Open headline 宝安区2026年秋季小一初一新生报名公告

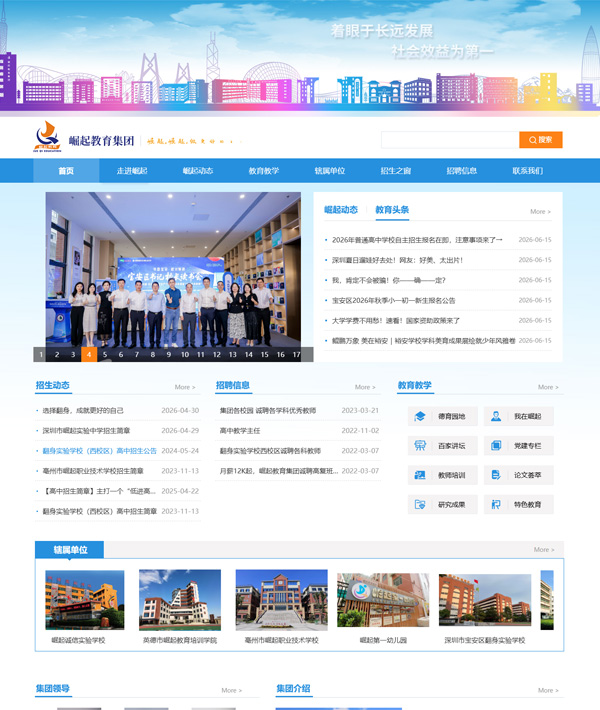point(394,300)
